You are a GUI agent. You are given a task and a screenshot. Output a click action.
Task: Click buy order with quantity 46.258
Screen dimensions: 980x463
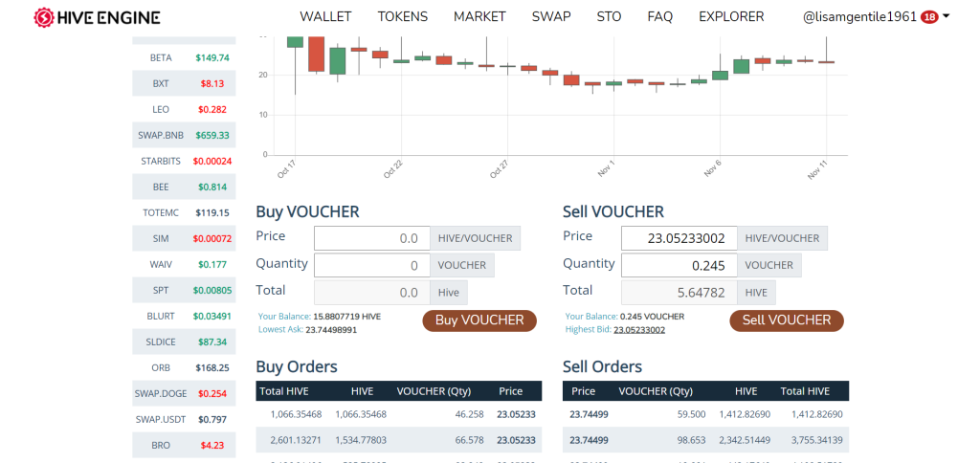(399, 413)
